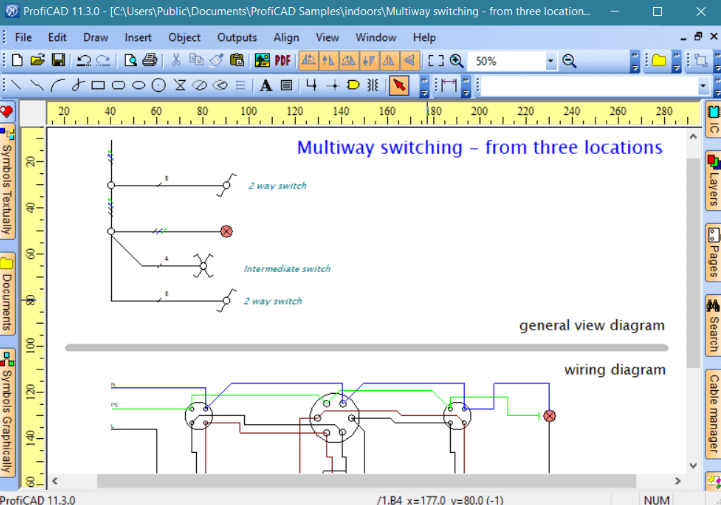Toggle the first highlighted orange flip button
This screenshot has width=721, height=505.
(309, 61)
